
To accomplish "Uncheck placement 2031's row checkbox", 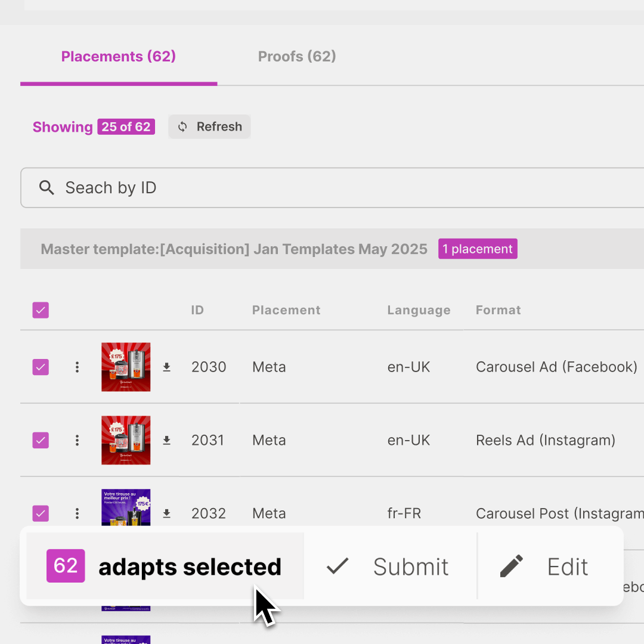I will (x=41, y=440).
